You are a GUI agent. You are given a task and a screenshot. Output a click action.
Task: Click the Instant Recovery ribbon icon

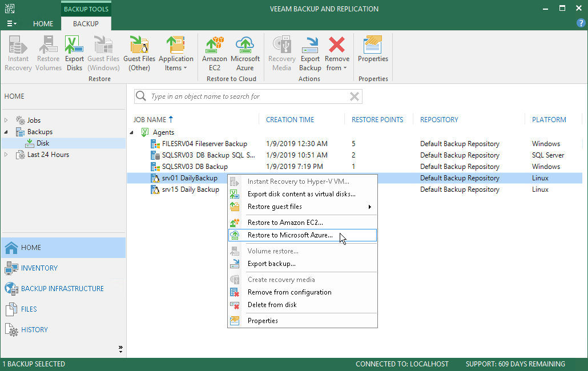pyautogui.click(x=18, y=53)
